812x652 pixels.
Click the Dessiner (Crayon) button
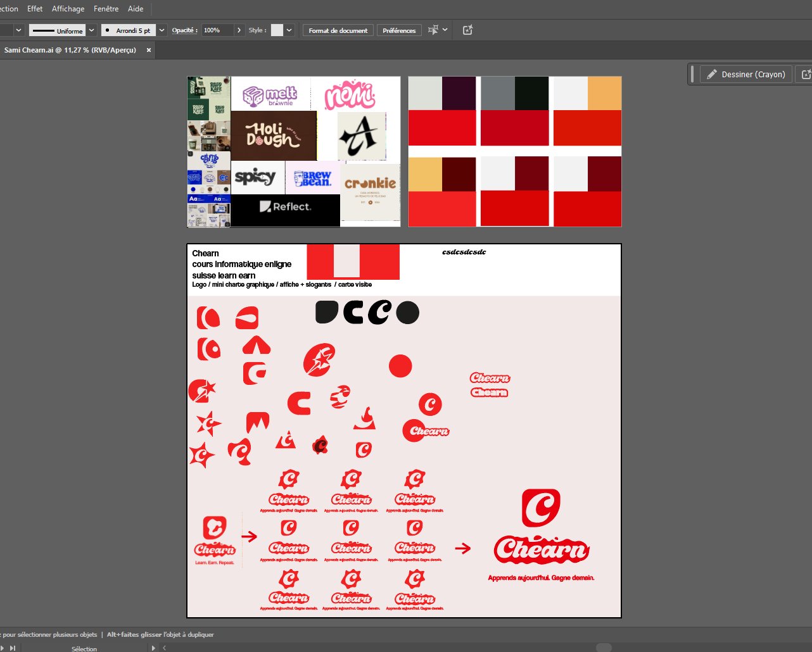click(x=745, y=74)
